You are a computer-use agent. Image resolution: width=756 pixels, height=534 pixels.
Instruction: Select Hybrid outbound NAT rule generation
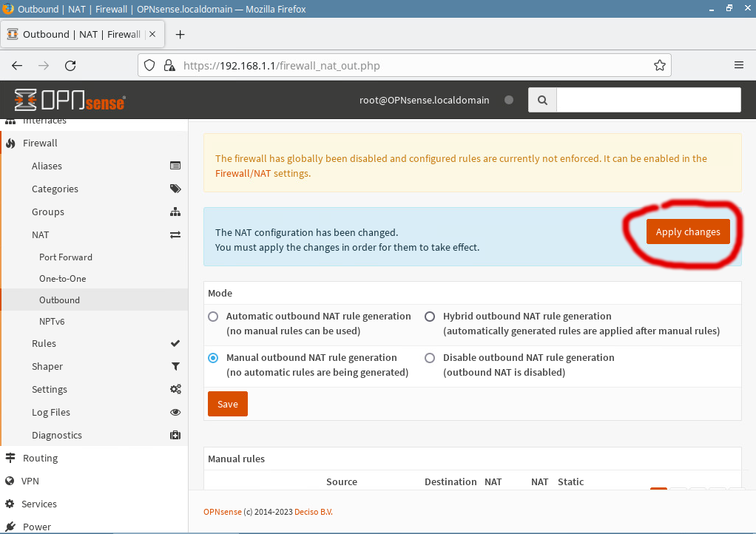pyautogui.click(x=430, y=317)
